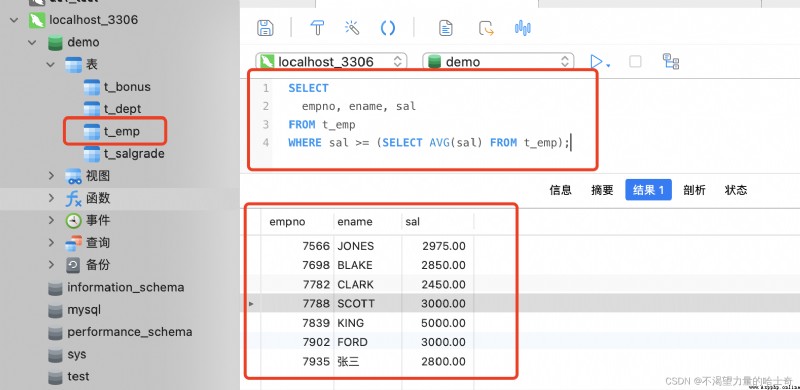
Task: Click inside the SQL editor on WHERE line
Action: click(429, 143)
